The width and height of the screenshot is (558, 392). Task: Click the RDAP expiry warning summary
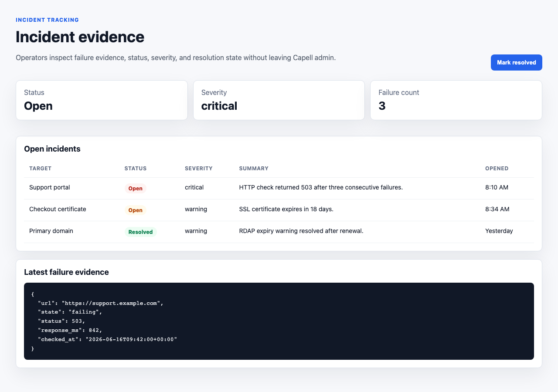301,231
